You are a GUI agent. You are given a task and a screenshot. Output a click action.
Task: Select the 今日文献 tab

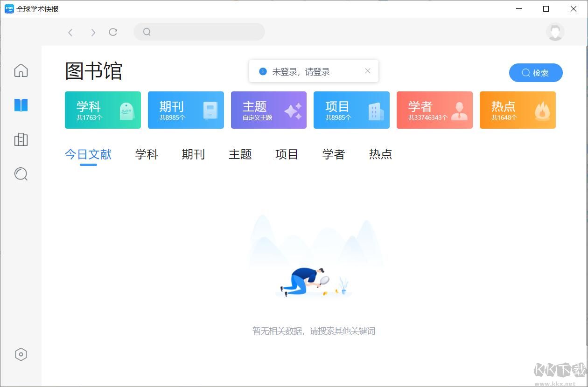click(88, 154)
